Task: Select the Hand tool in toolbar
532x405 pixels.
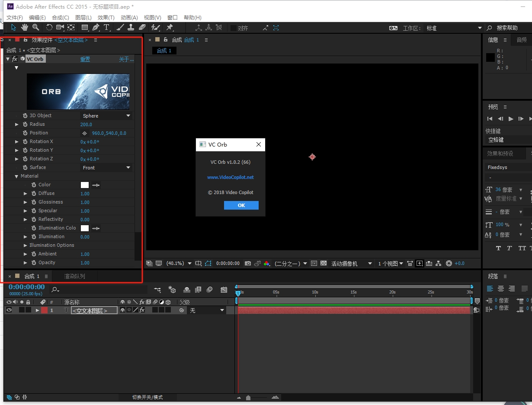Action: point(25,28)
